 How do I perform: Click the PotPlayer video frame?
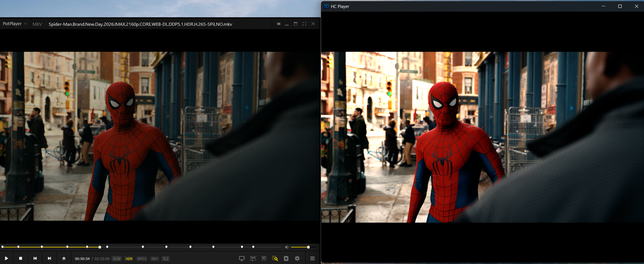pyautogui.click(x=160, y=136)
